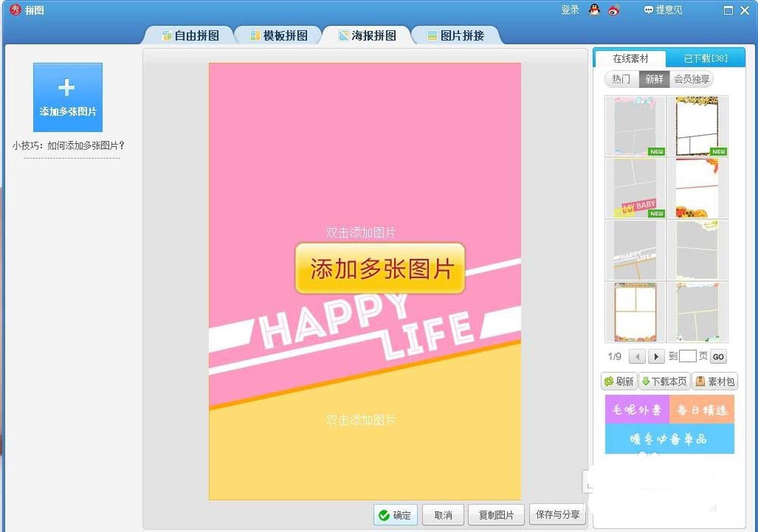Click the 取消 button
The height and width of the screenshot is (532, 758).
click(443, 515)
